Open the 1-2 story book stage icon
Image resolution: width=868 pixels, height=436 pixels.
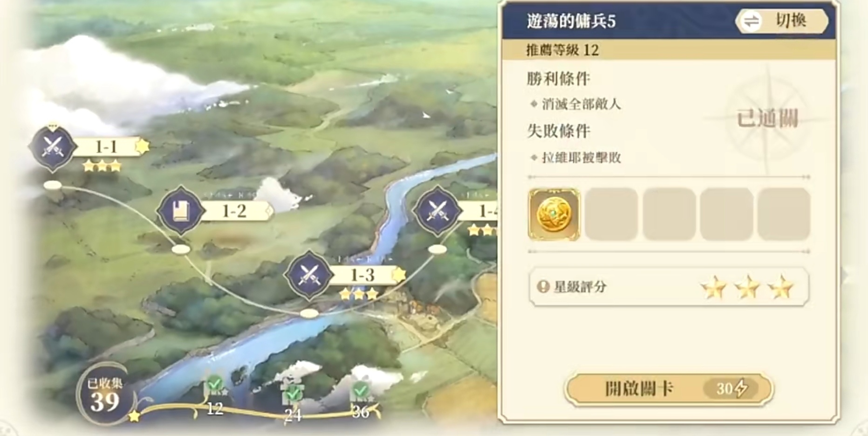tap(180, 211)
